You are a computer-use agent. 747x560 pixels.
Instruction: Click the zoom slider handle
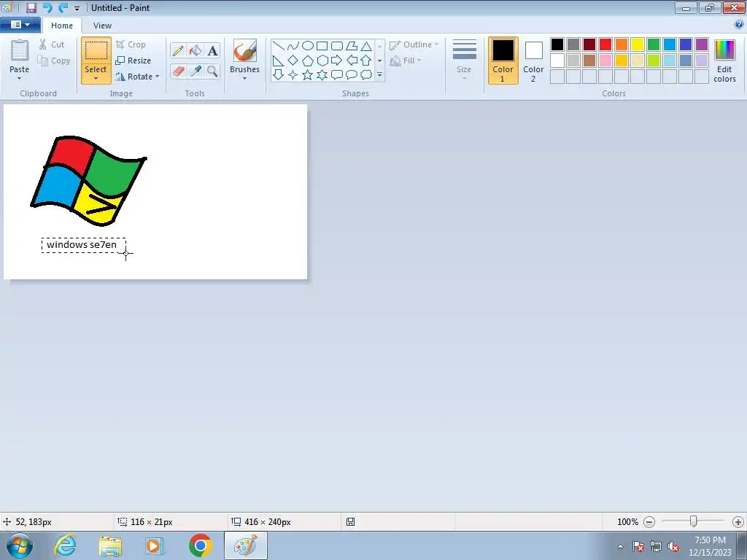pos(694,522)
